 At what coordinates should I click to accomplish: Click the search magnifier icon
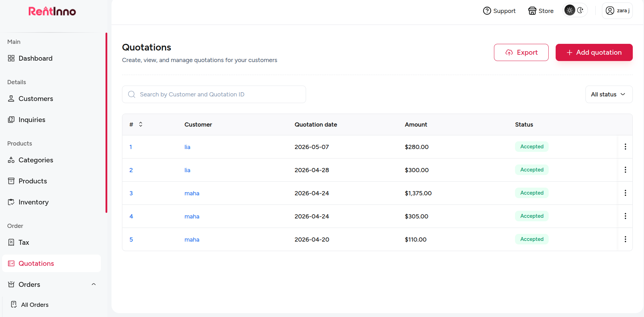tap(132, 94)
